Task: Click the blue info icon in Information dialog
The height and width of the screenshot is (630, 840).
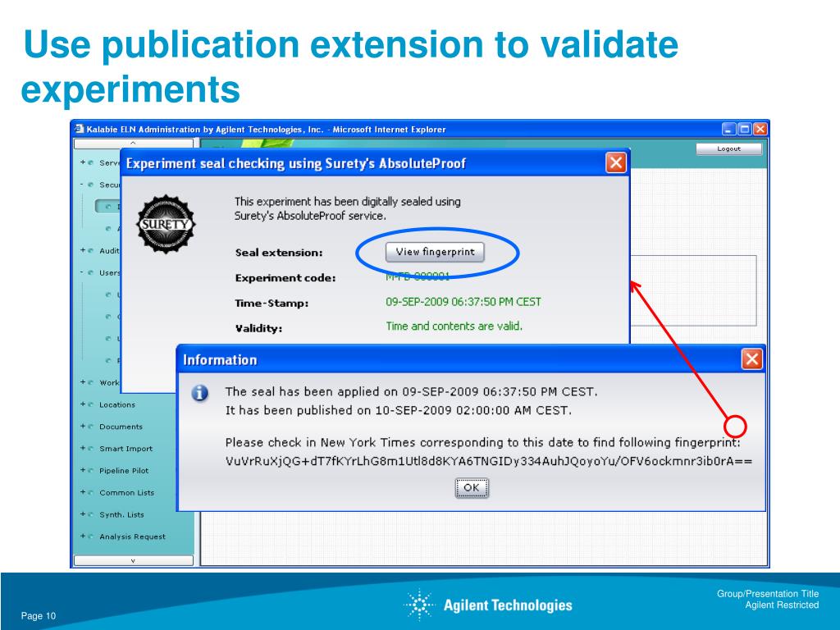Action: (x=200, y=393)
